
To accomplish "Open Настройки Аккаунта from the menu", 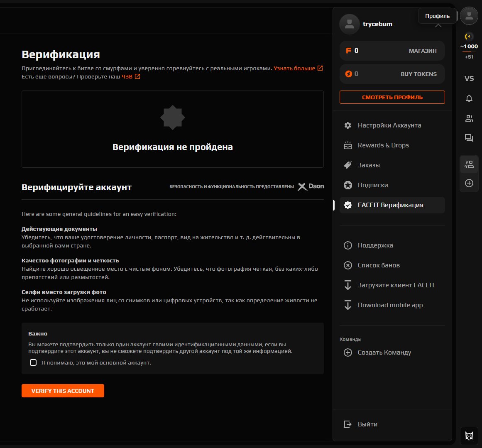I will click(389, 125).
